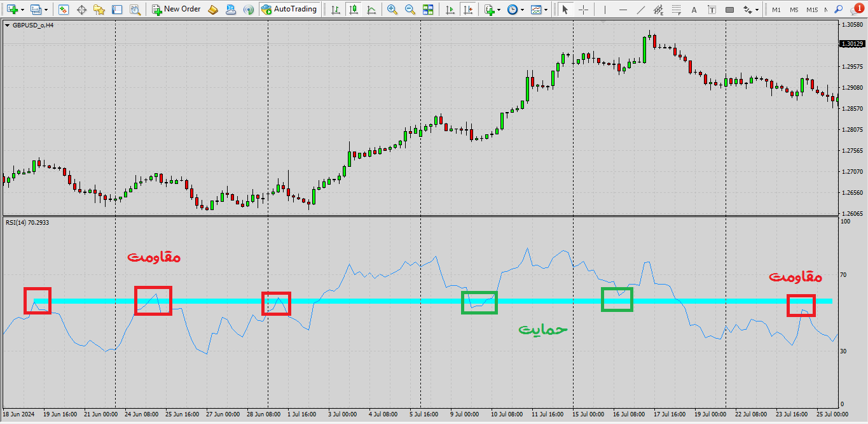
Task: Open the Navigator panel with the star folder
Action: coord(99,10)
